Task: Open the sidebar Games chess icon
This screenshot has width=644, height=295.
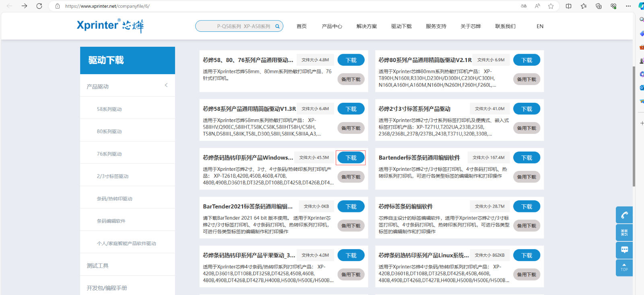Action: click(642, 61)
